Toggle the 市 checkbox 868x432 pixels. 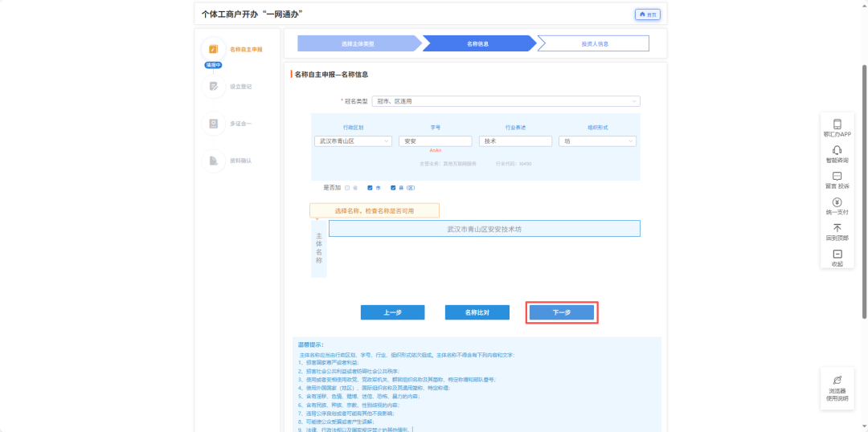[x=371, y=188]
